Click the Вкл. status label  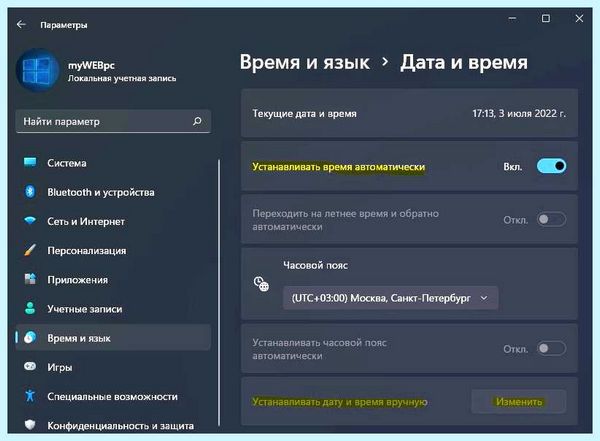(x=513, y=167)
